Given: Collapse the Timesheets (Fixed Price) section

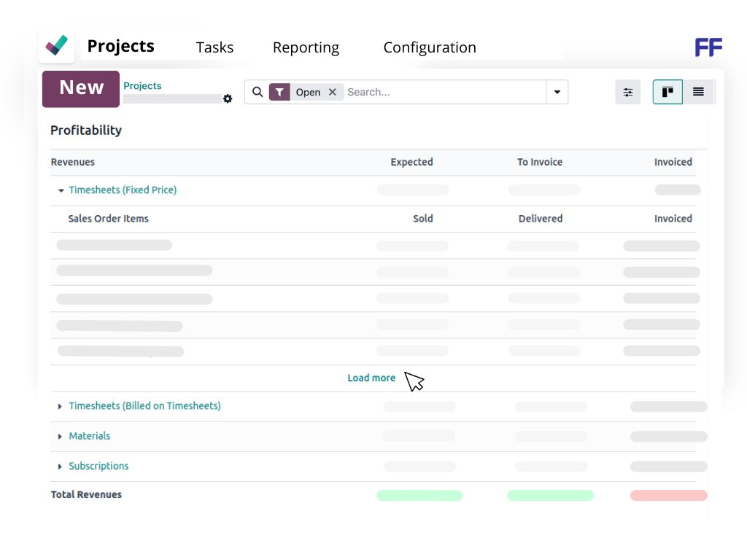Looking at the screenshot, I should (x=61, y=190).
